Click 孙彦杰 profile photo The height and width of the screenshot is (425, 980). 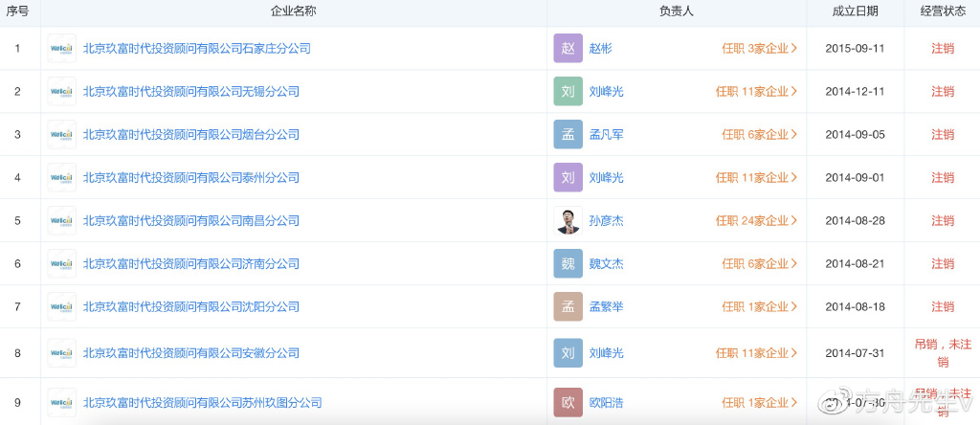click(568, 220)
